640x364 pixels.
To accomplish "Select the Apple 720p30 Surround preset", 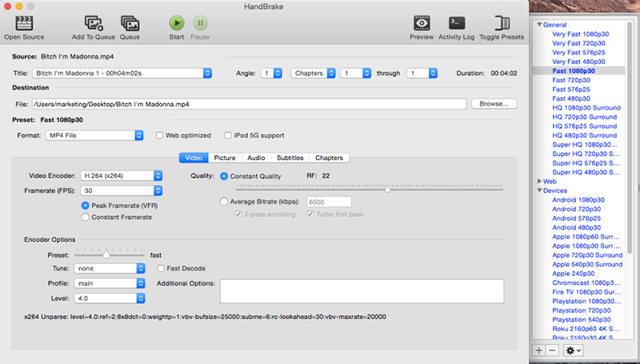I will [x=587, y=255].
